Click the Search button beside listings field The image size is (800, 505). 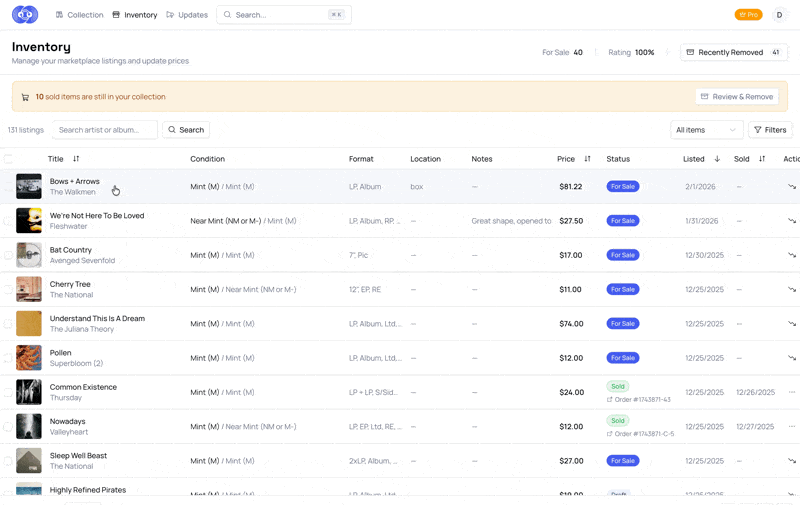click(x=186, y=130)
